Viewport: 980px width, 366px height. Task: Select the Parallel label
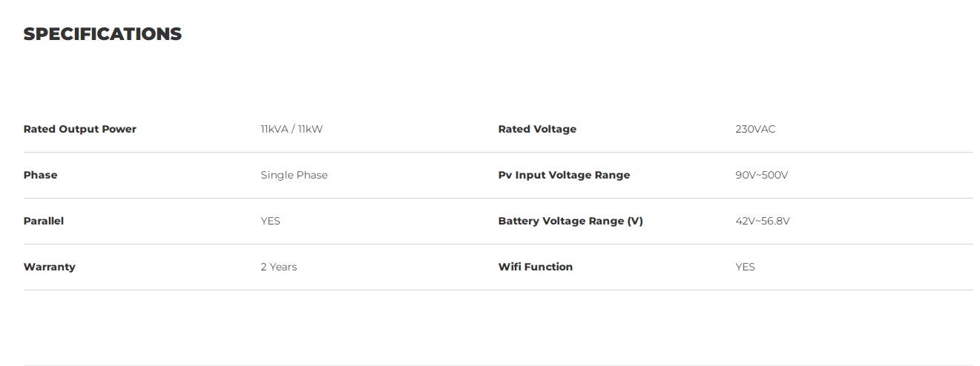click(44, 221)
